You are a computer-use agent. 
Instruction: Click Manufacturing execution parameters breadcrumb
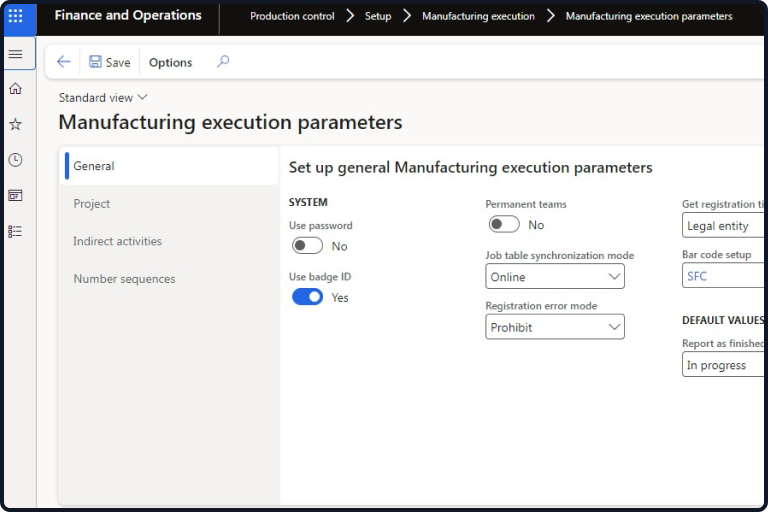pyautogui.click(x=649, y=16)
